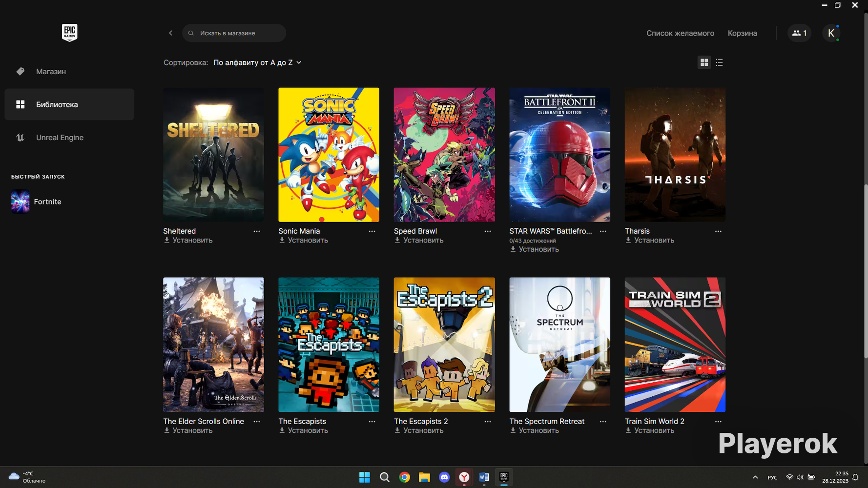Open the K profile avatar menu
868x488 pixels.
click(831, 33)
